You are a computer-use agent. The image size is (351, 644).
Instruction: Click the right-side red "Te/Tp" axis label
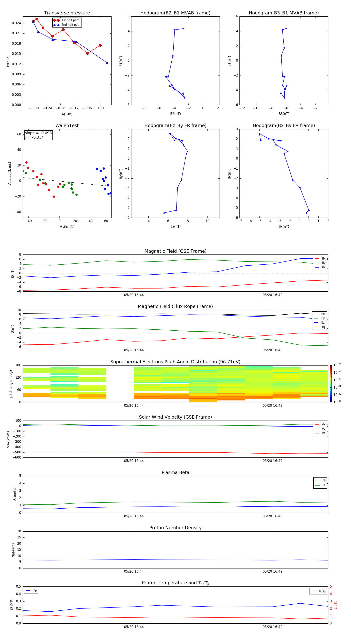click(x=336, y=605)
